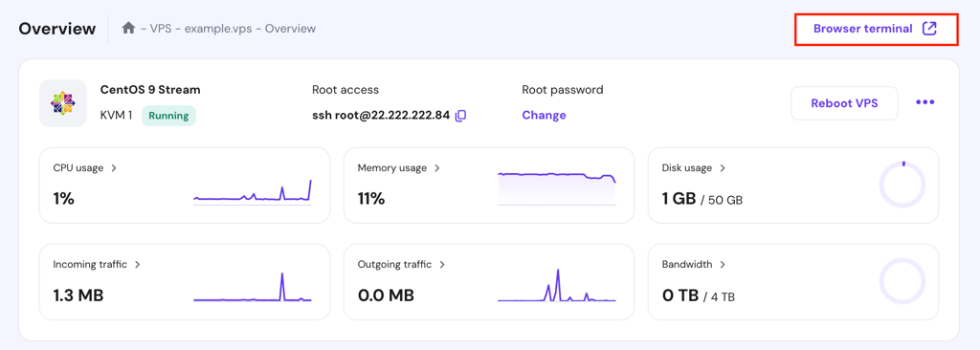Click the ssh root@22.222.222.84 text
The width and height of the screenshot is (980, 350).
[x=381, y=116]
